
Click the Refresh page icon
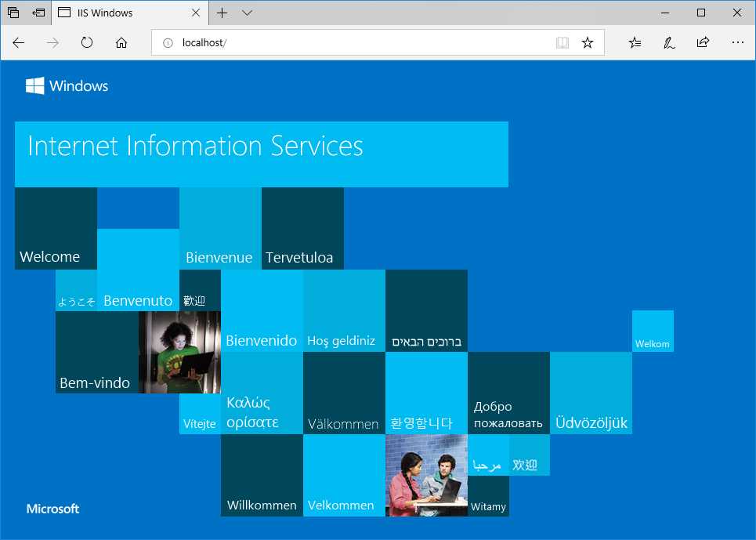86,42
